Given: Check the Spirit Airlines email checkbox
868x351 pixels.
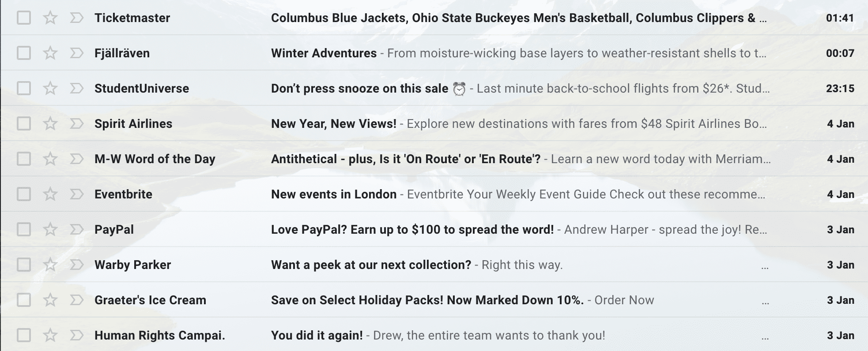Looking at the screenshot, I should pos(24,123).
